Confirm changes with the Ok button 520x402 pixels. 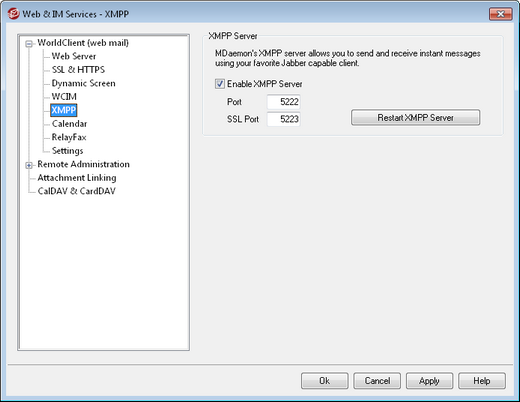[x=325, y=381]
